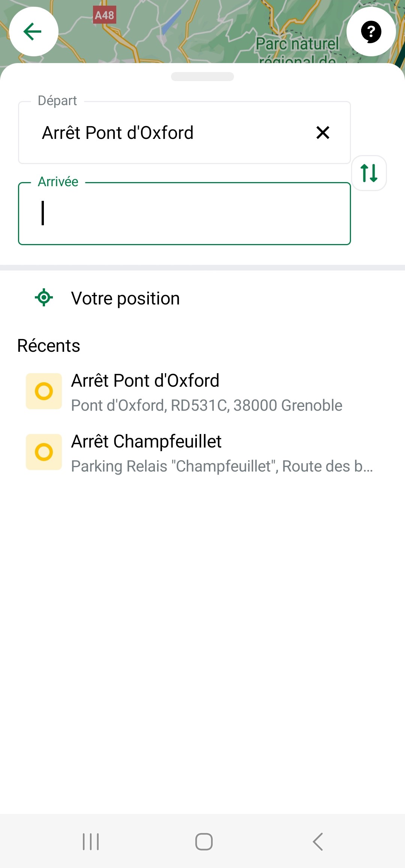The height and width of the screenshot is (868, 405).
Task: Open Android recent apps button
Action: click(x=91, y=842)
